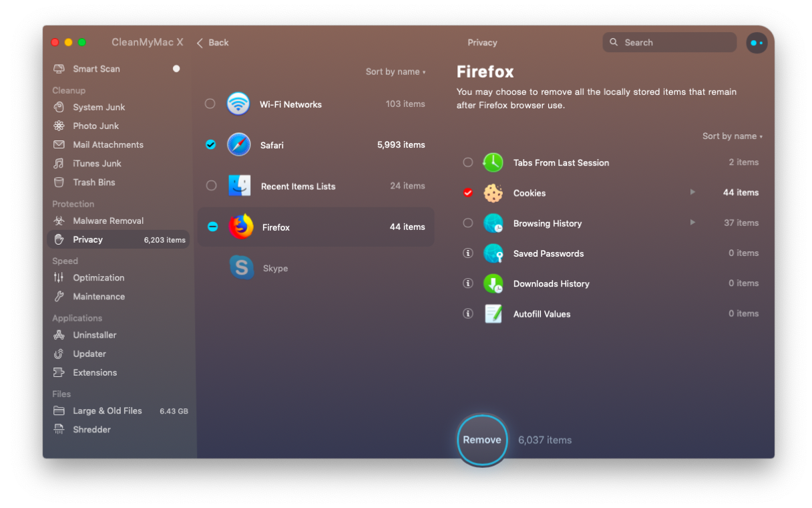Screen dimensions: 812x508
Task: Click the round Remove button
Action: (x=482, y=440)
